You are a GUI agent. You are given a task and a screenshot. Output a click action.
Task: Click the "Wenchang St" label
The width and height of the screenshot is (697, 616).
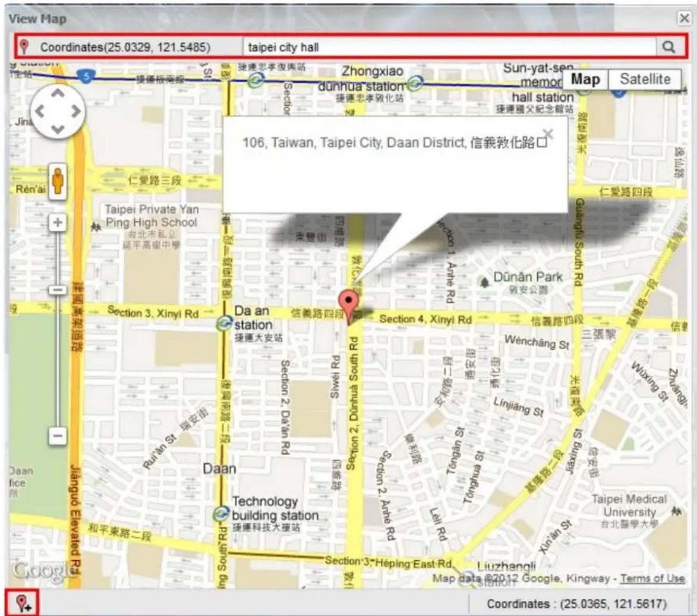(537, 342)
